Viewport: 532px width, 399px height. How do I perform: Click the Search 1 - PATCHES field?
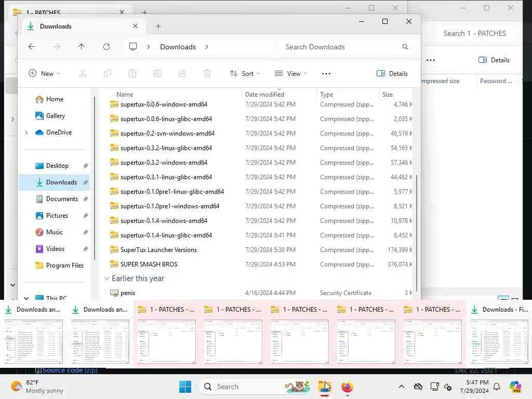point(475,33)
